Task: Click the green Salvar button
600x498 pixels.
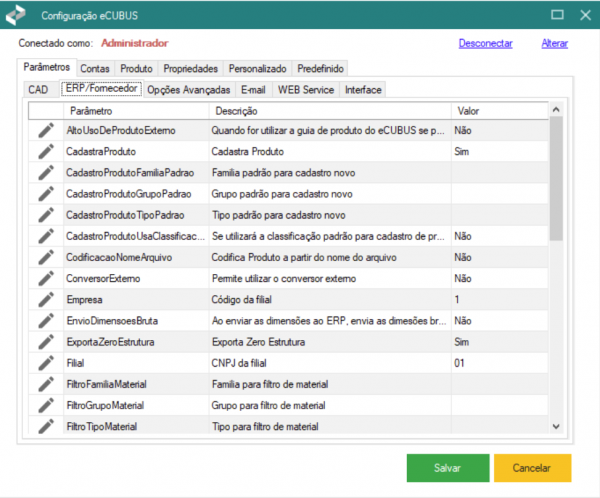Action: 448,468
